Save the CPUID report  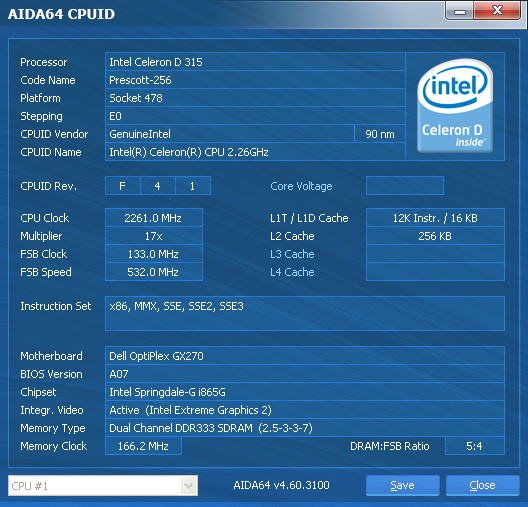[x=402, y=485]
